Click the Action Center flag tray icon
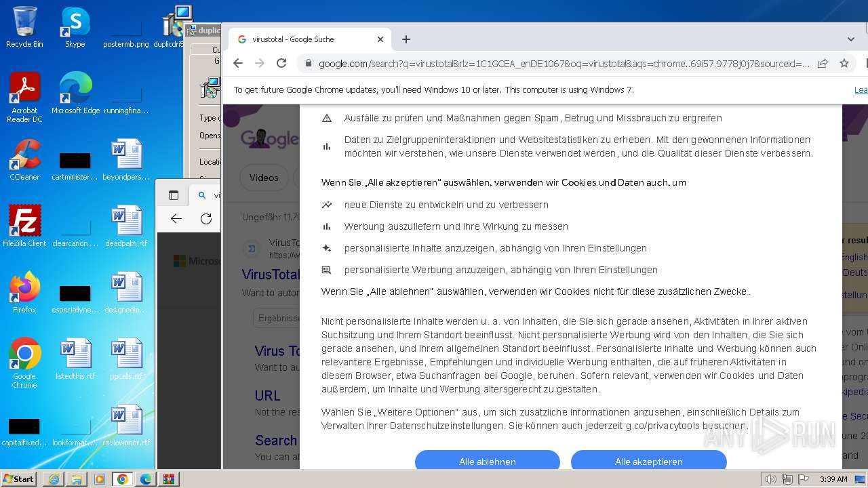 [804, 479]
